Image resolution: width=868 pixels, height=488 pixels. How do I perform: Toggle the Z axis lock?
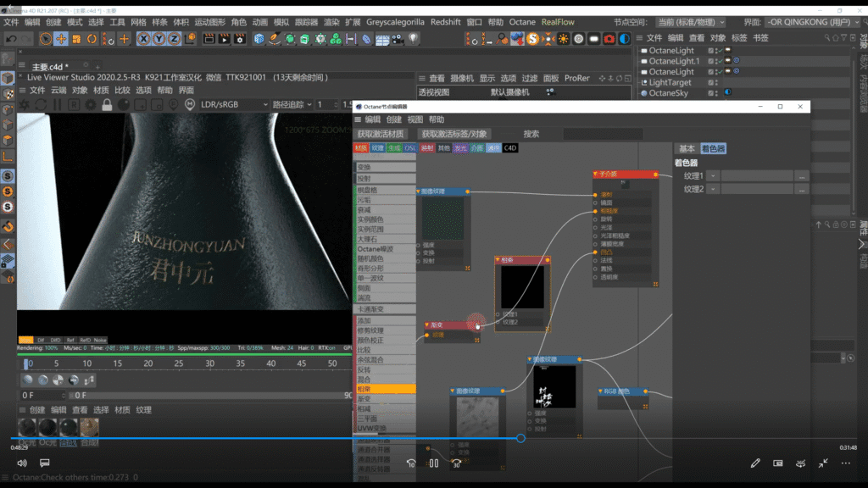click(174, 39)
